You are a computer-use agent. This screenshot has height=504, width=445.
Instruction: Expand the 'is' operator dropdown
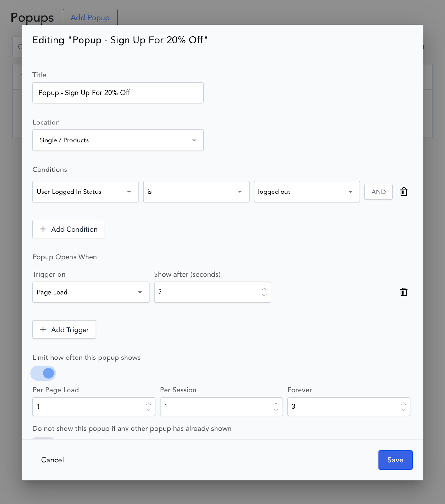pos(196,192)
